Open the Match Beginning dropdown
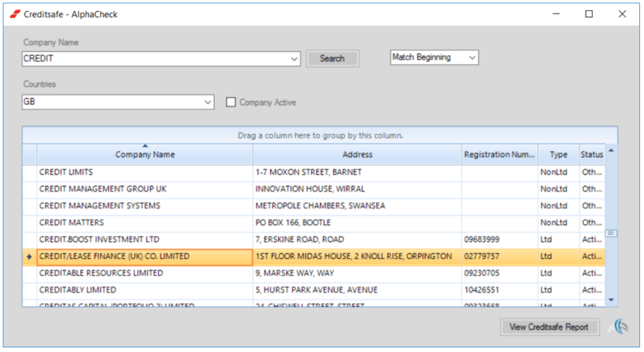Viewport: 644px width, 352px height. (472, 58)
